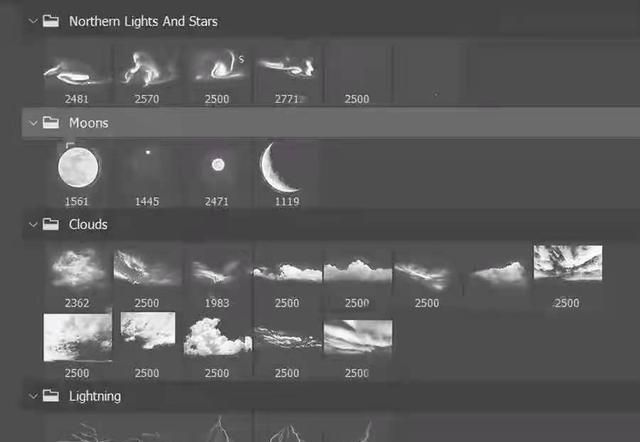Collapse the Moons brush group

[x=33, y=123]
